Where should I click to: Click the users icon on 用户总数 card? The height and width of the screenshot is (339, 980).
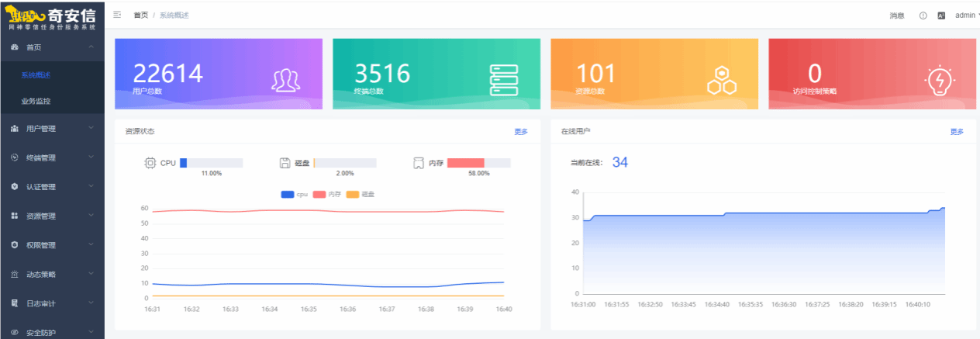click(x=285, y=80)
